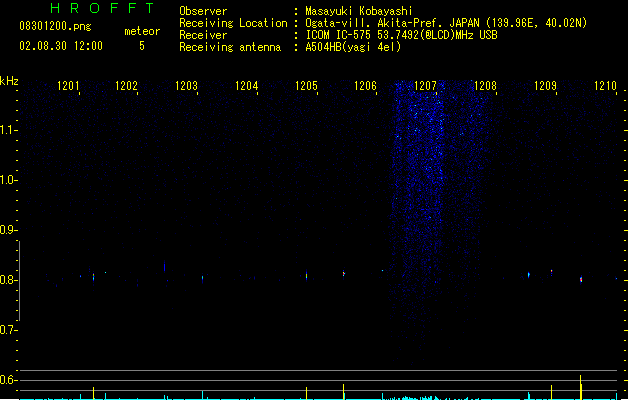Click the ICOM IC-575 receiver text
This screenshot has width=629, height=400.
[x=401, y=35]
